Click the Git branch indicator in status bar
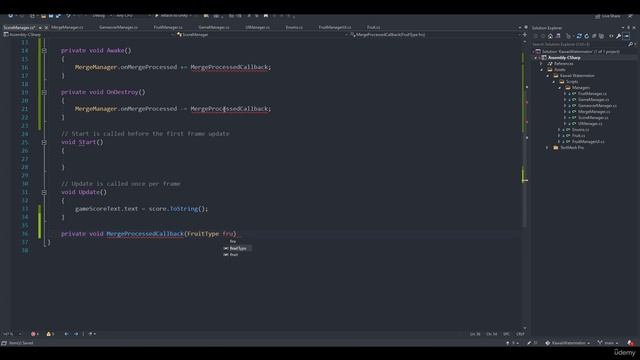This screenshot has height=360, width=640. click(607, 343)
